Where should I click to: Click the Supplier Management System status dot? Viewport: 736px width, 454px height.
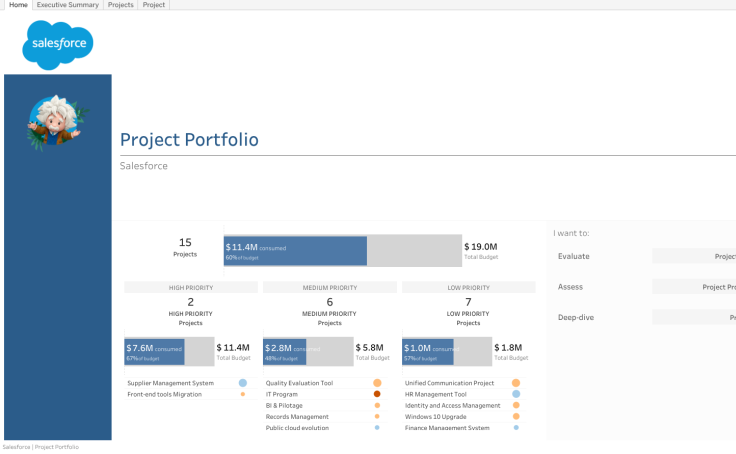point(243,383)
